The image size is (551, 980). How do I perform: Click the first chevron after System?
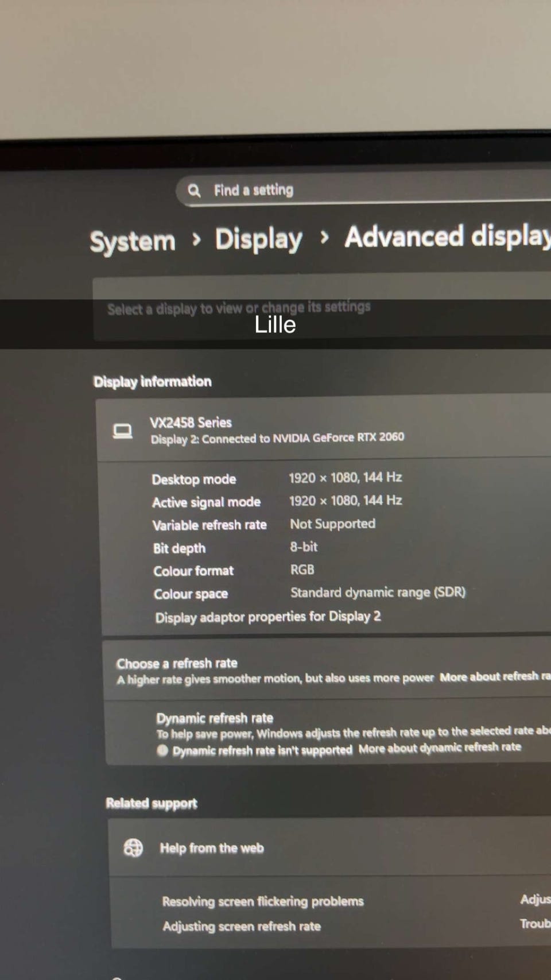click(x=196, y=239)
